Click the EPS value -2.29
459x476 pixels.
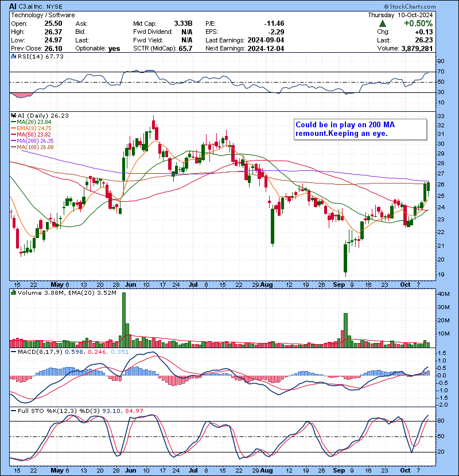[277, 32]
